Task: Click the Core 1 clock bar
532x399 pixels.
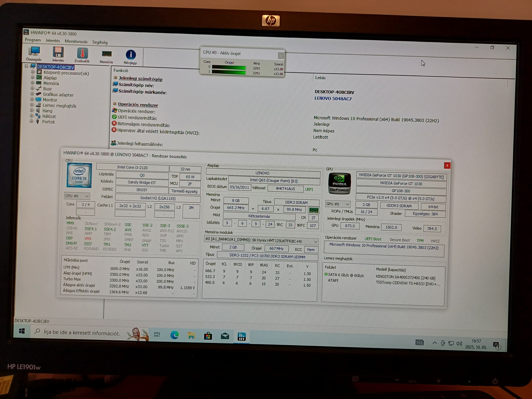Action: (x=229, y=72)
